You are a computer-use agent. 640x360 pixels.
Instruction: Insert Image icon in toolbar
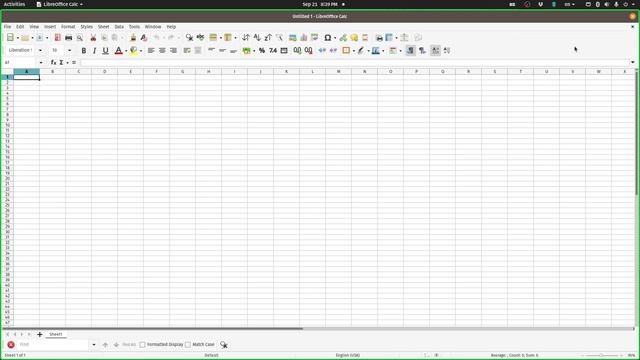pos(293,38)
